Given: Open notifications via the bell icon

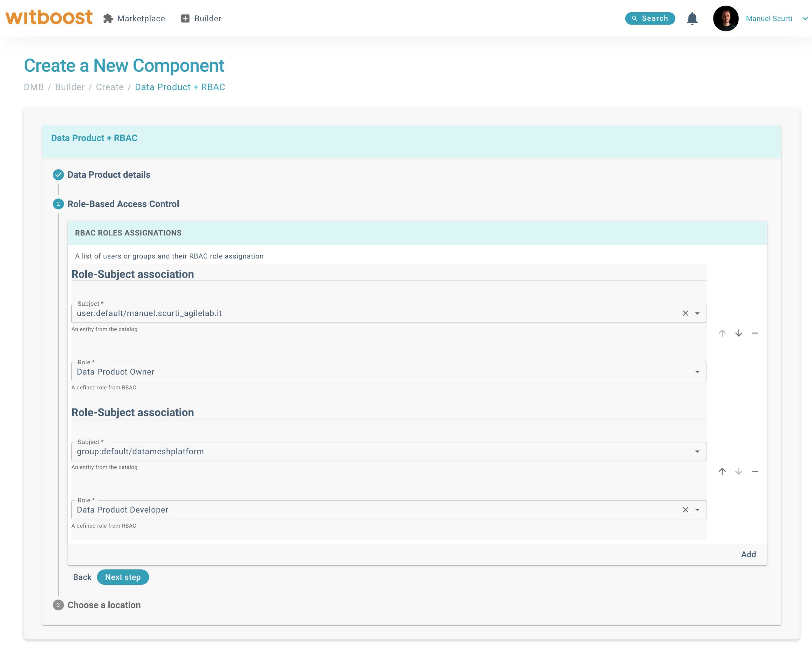Looking at the screenshot, I should (693, 18).
